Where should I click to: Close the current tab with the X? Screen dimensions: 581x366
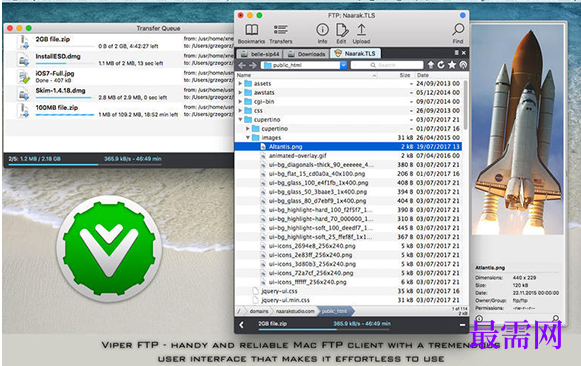pos(464,53)
